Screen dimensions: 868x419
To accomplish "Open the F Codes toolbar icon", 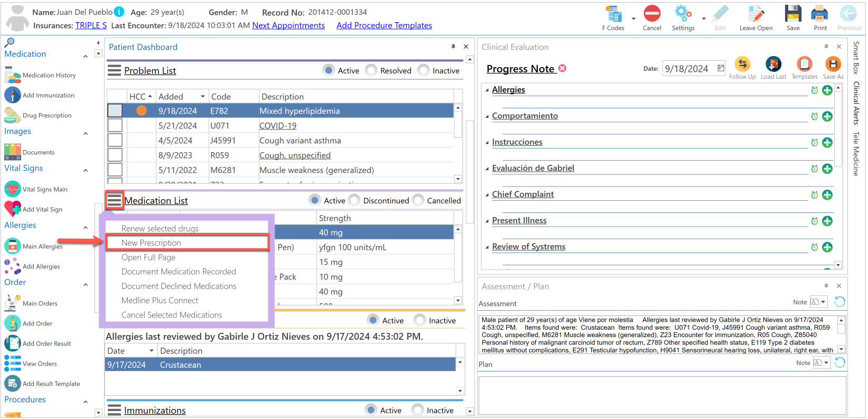I will [x=613, y=14].
